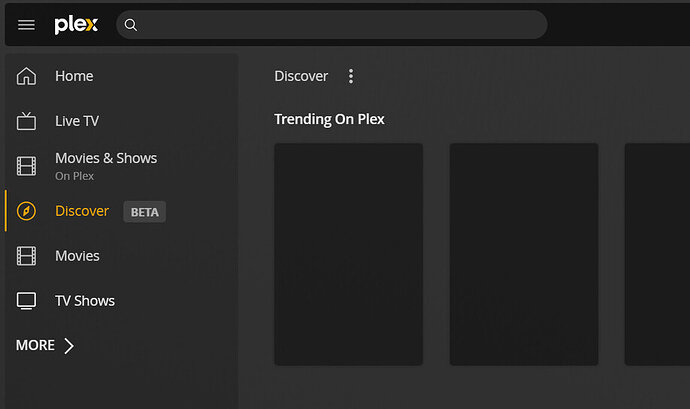Click the Movies & Shows film icon
The width and height of the screenshot is (690, 409).
pos(26,166)
